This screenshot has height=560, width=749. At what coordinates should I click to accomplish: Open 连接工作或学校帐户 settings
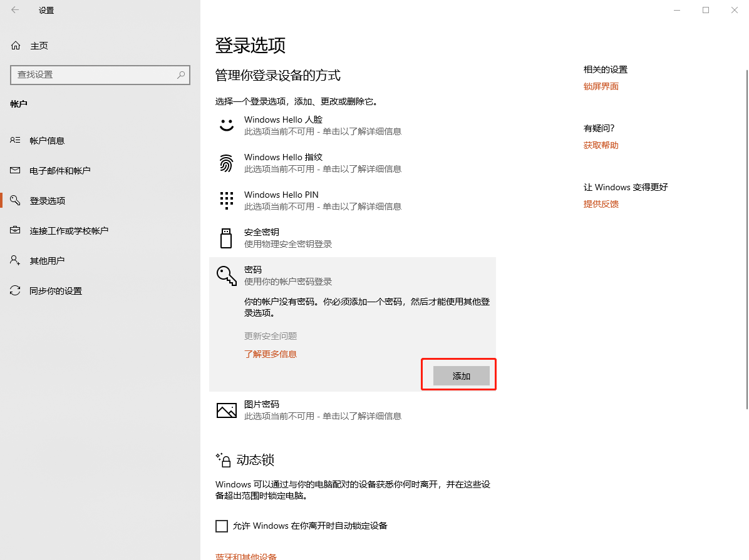(69, 230)
